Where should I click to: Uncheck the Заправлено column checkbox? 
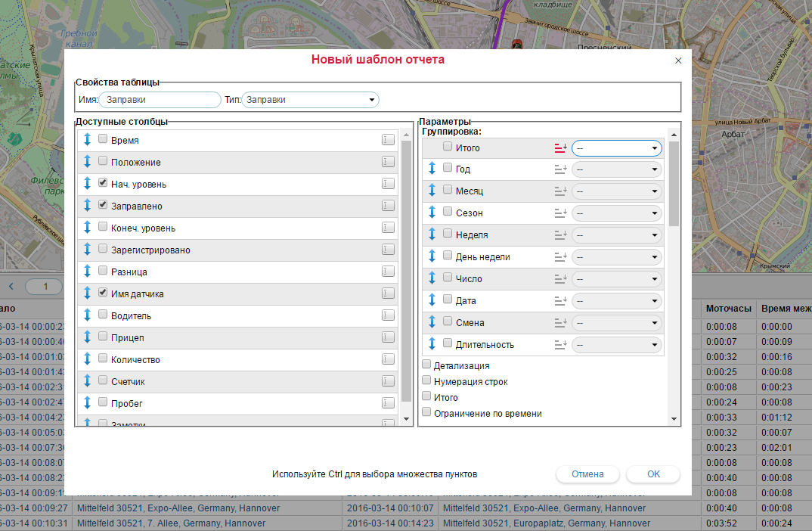coord(103,206)
